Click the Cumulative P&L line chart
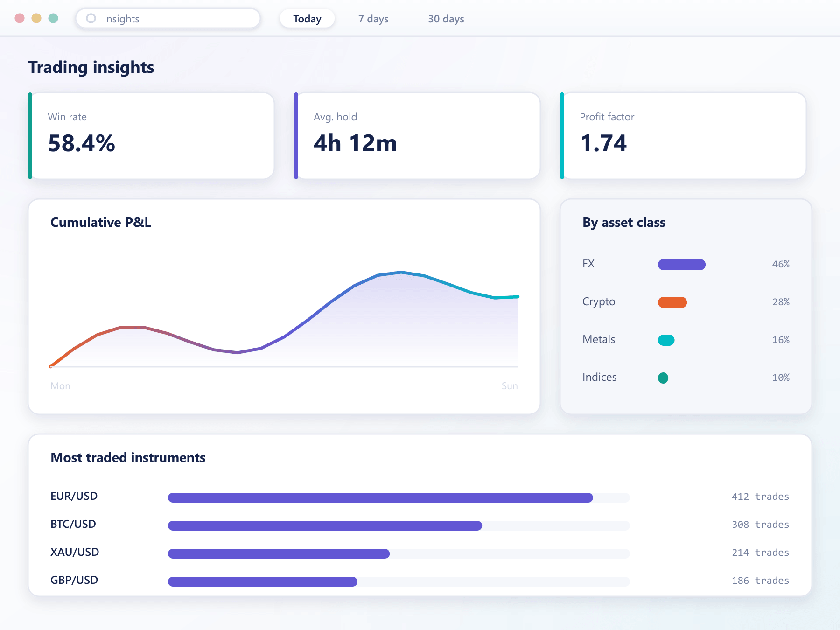Screen dimensions: 840x630 coord(284,319)
